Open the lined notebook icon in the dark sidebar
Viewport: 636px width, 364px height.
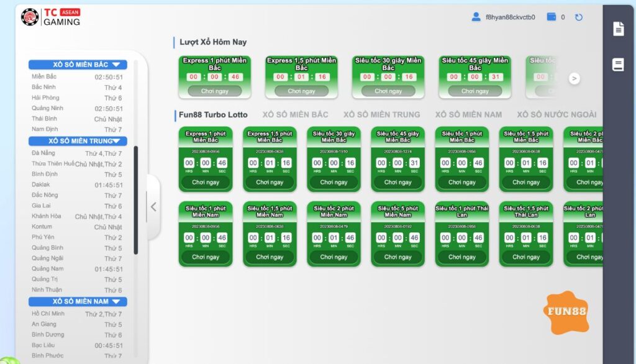click(618, 65)
